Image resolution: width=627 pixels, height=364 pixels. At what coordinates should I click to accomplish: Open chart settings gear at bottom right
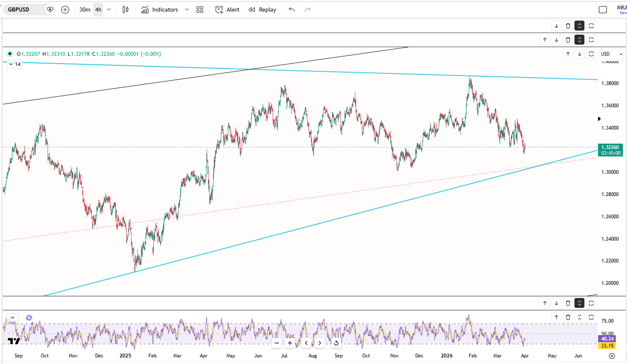pos(612,356)
